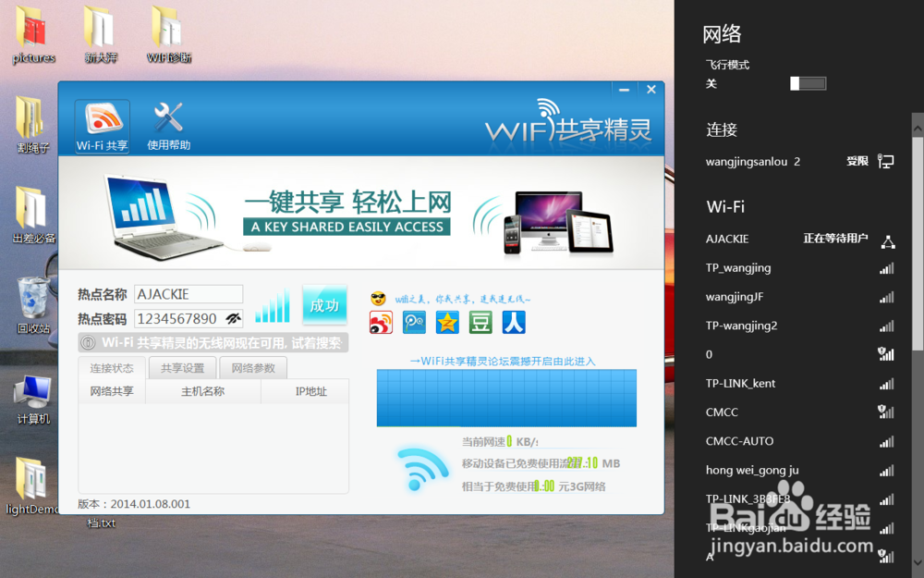Click the Sina Weibo share icon
Image resolution: width=924 pixels, height=578 pixels.
[381, 323]
